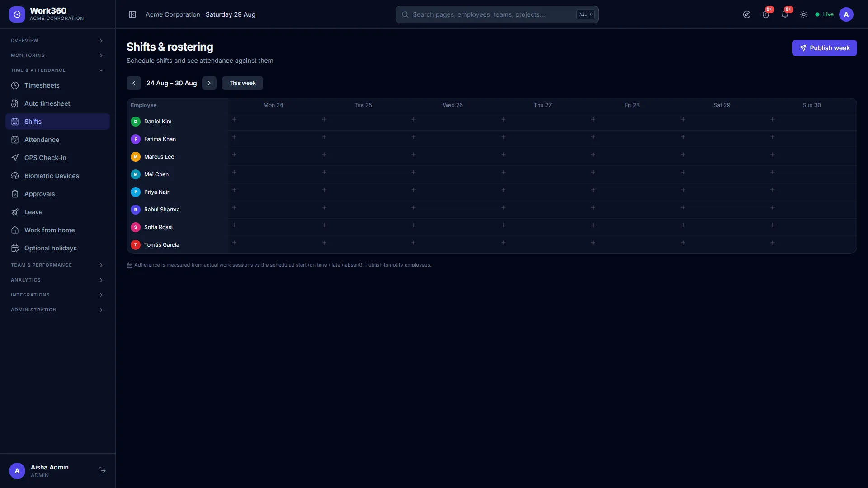This screenshot has width=868, height=488.
Task: Toggle the light/dark theme sun icon
Action: 804,14
